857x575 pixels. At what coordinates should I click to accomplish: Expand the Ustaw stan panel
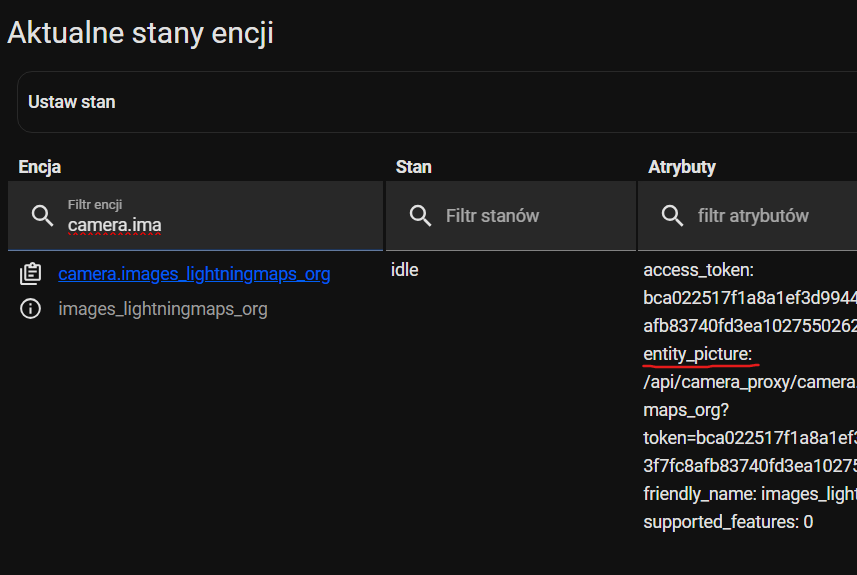coord(436,102)
